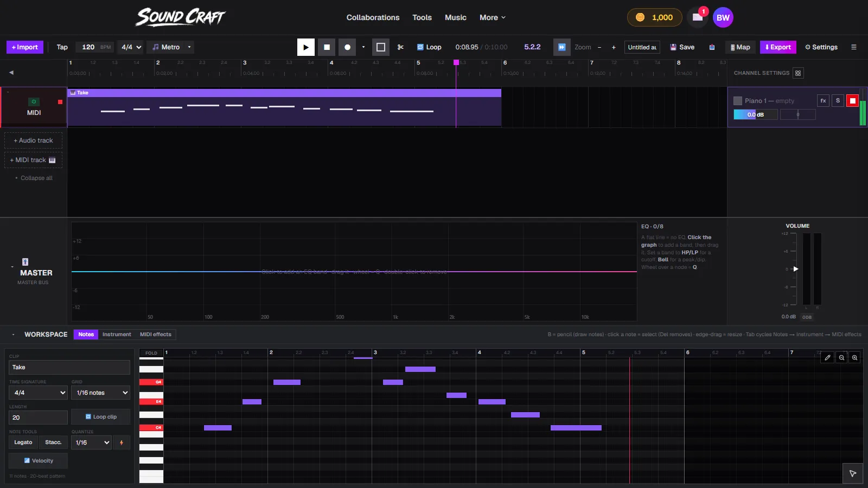Open the record options dropdown arrow

click(x=363, y=47)
